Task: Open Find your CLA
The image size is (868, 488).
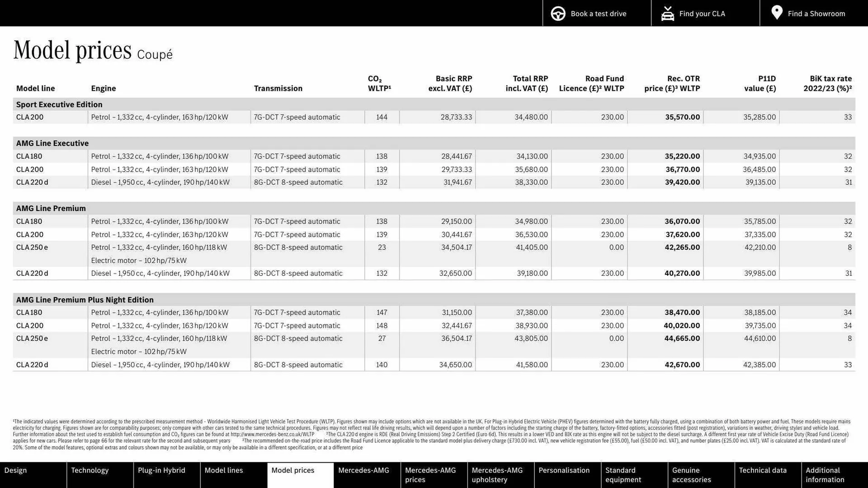Action: coord(702,13)
